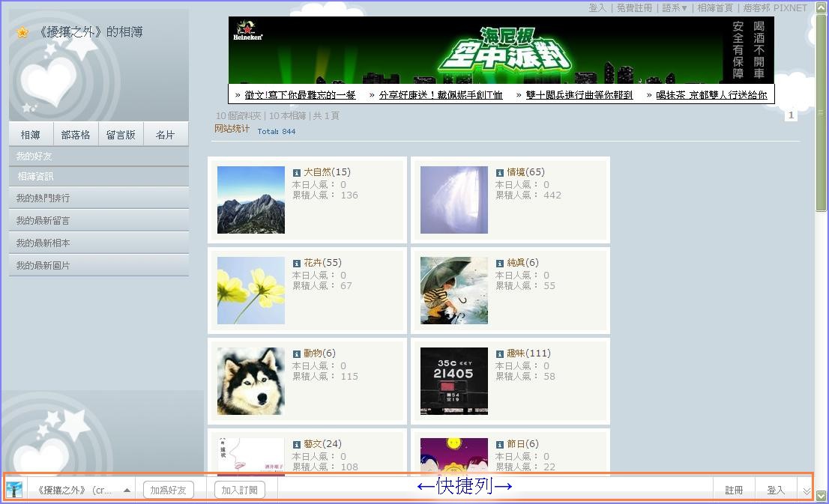Open the 大自然(15) album link
829x504 pixels.
pos(327,172)
